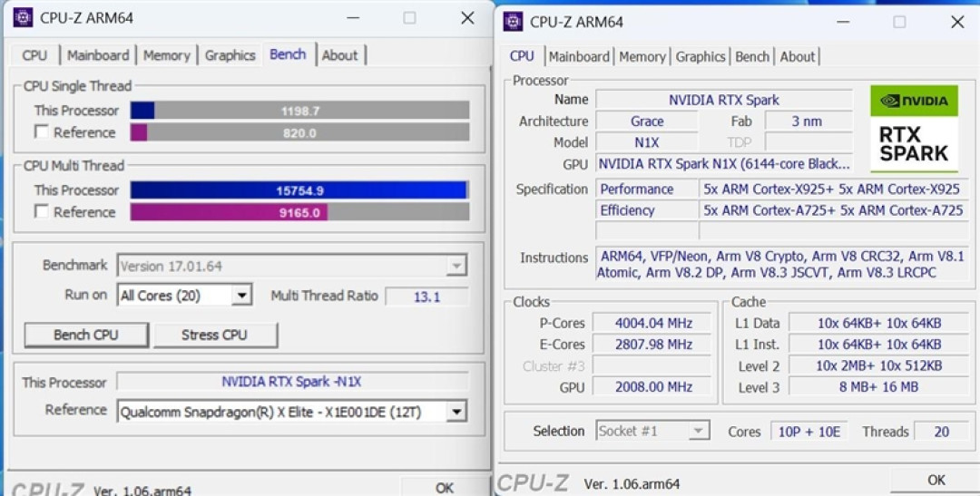980x496 pixels.
Task: Switch to Bench tab in right window
Action: click(752, 56)
